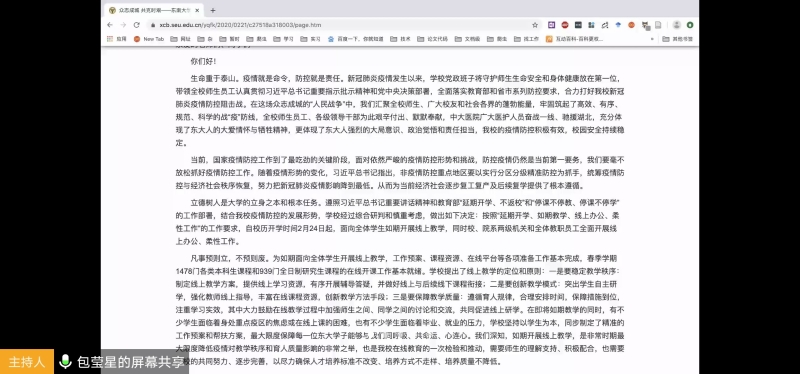800x374 pixels.
Task: Open the New Tab bookmark
Action: [x=149, y=39]
